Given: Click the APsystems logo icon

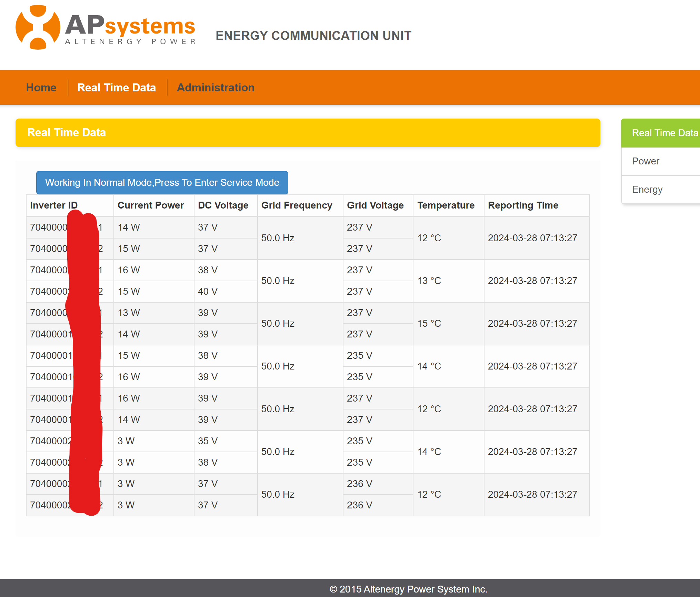Looking at the screenshot, I should 37,27.
